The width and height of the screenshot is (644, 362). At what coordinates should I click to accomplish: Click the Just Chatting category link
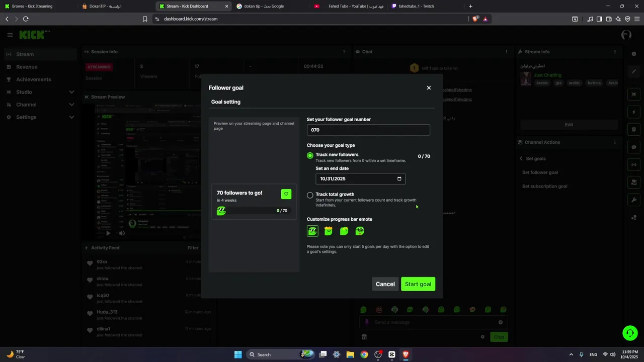click(547, 75)
